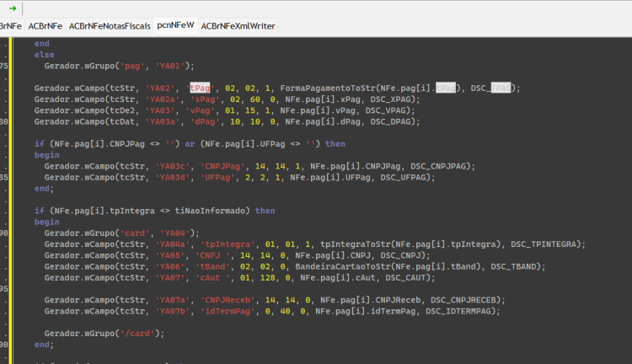Screen dimensions: 632x364
Task: Click the 'or' keyword in the if condition
Action: tap(190, 144)
